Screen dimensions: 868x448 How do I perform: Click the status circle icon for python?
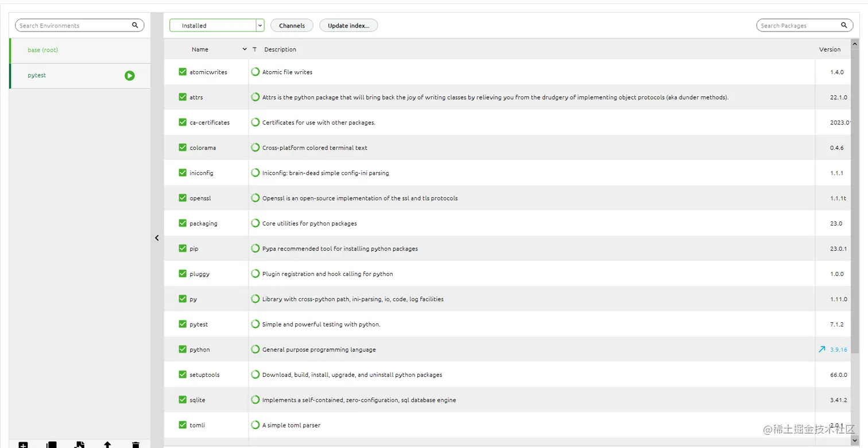point(255,349)
